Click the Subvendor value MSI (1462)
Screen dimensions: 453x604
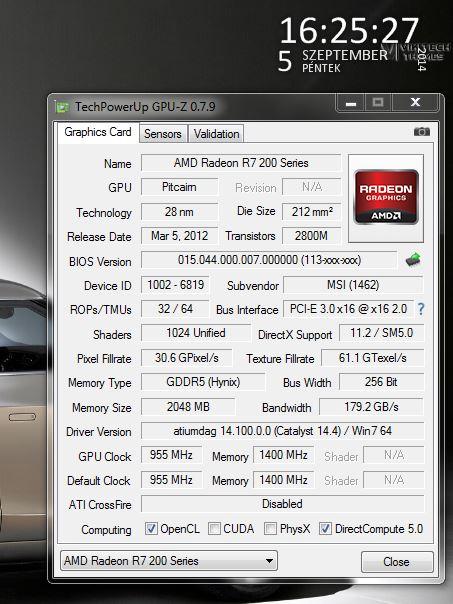[353, 285]
